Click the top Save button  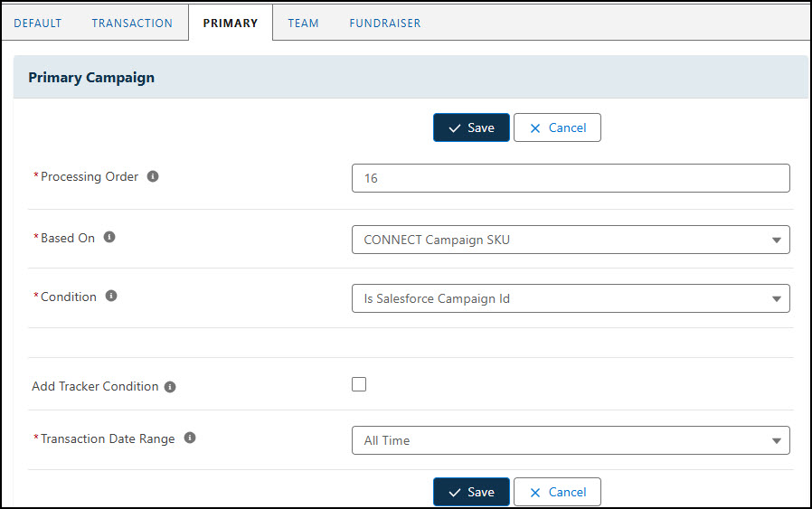[471, 127]
